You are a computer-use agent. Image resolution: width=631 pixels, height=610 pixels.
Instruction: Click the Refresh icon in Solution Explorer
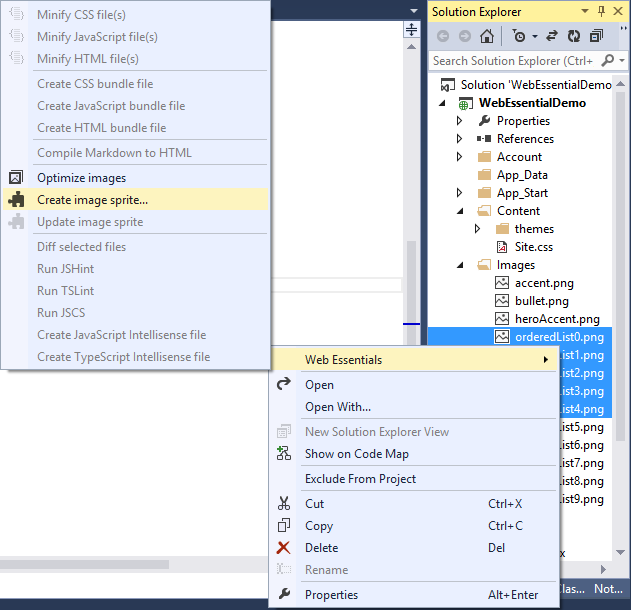pos(574,36)
